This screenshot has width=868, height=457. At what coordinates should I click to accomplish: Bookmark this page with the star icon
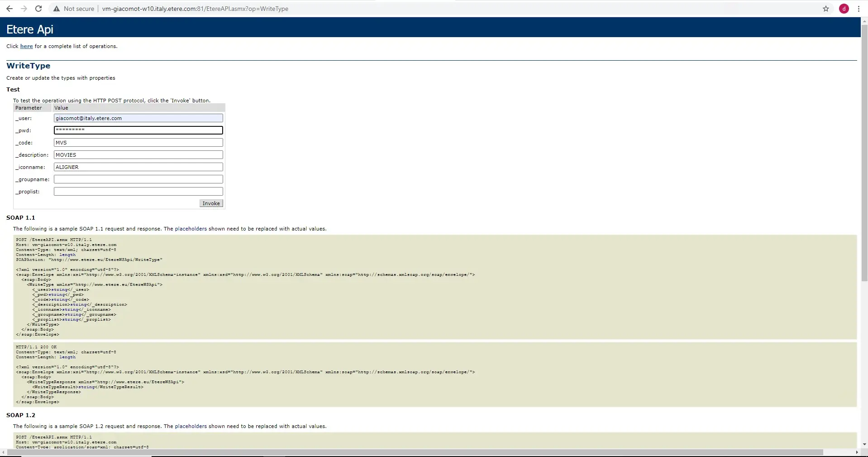click(x=825, y=9)
